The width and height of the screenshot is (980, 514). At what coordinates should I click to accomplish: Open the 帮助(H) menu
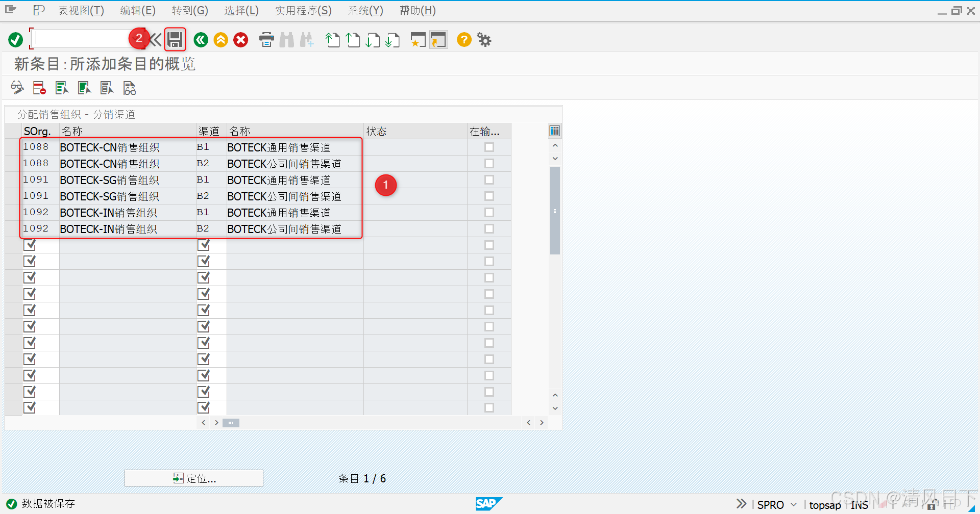click(418, 10)
